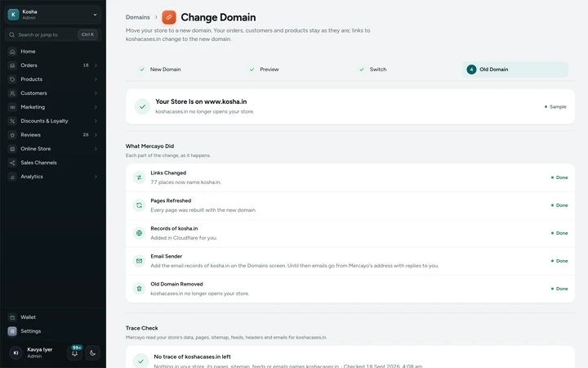Open Settings menu item
This screenshot has height=368, width=588.
point(53,331)
